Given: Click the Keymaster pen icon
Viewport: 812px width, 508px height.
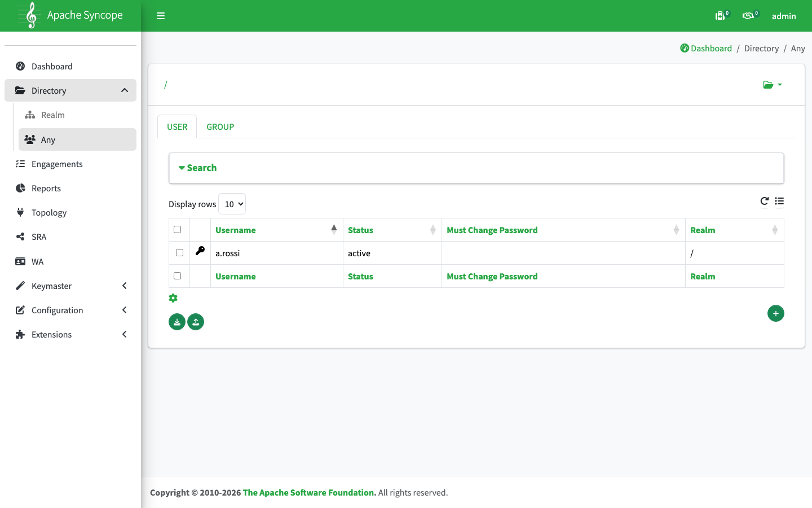Looking at the screenshot, I should tap(20, 286).
